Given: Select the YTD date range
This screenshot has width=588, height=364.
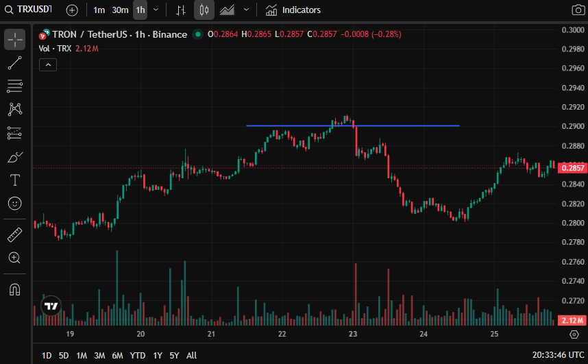Looking at the screenshot, I should [138, 355].
